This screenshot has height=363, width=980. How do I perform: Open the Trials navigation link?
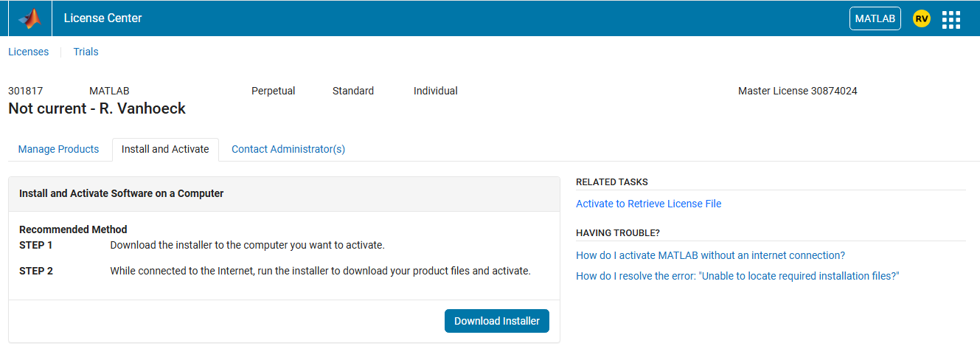[x=86, y=52]
